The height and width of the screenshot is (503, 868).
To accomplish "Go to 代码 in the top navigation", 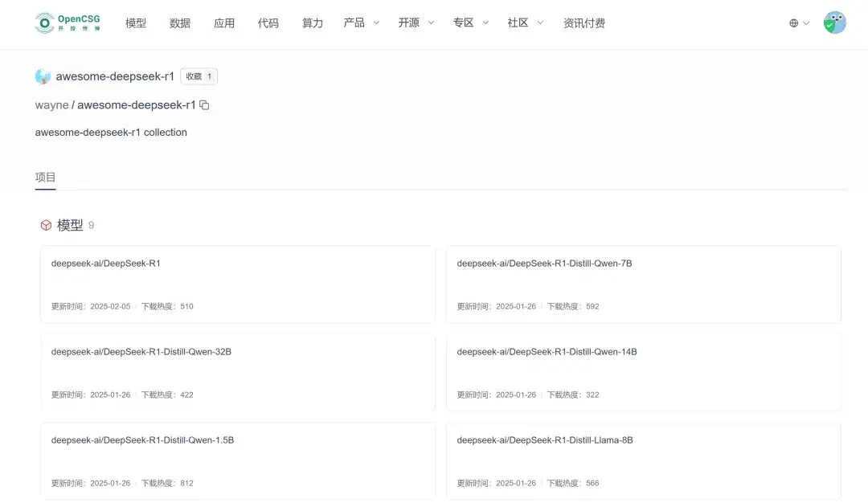I will coord(268,23).
